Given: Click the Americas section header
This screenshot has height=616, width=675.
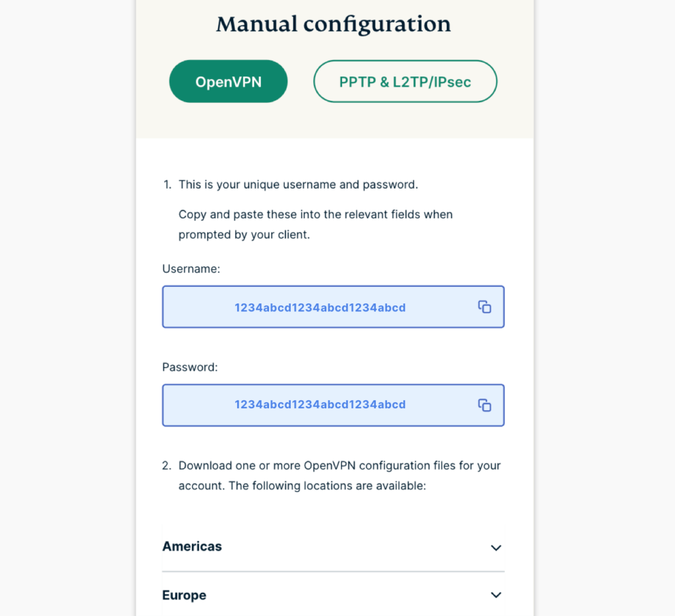Looking at the screenshot, I should tap(192, 547).
